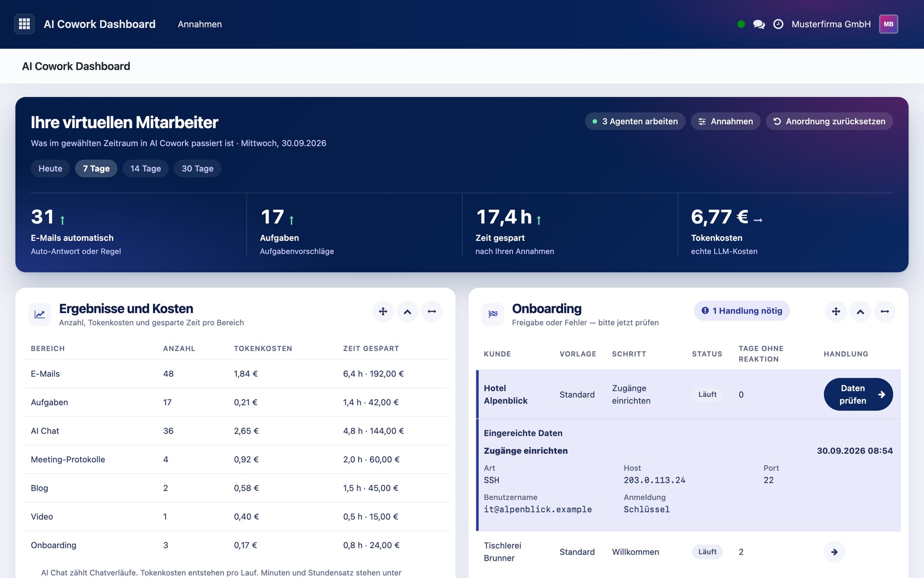Image resolution: width=924 pixels, height=578 pixels.
Task: Select the 30 Tage time range
Action: tap(197, 169)
